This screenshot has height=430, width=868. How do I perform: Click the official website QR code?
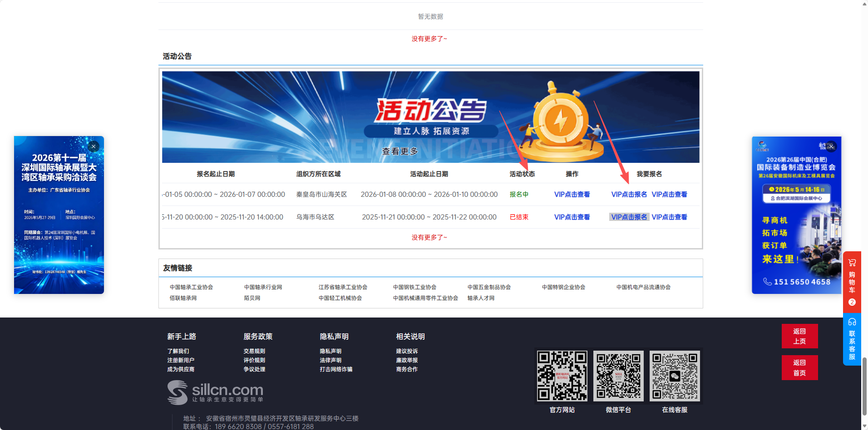coord(562,376)
